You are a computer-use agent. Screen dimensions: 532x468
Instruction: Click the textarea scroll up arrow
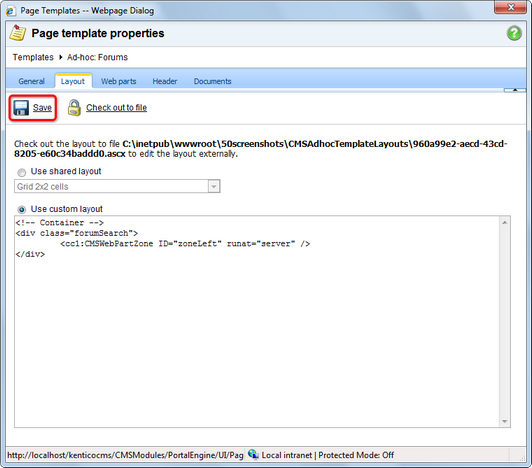click(505, 223)
